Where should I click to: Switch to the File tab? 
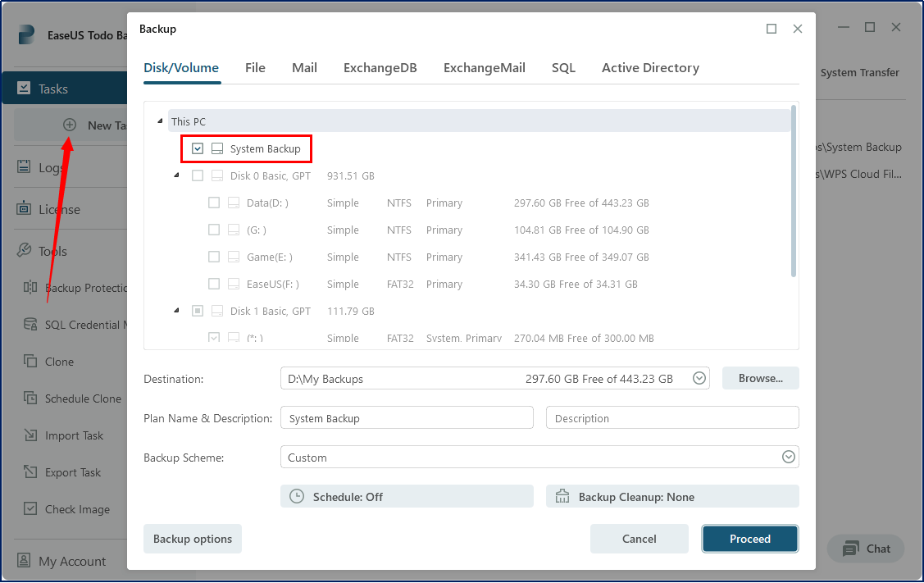255,68
